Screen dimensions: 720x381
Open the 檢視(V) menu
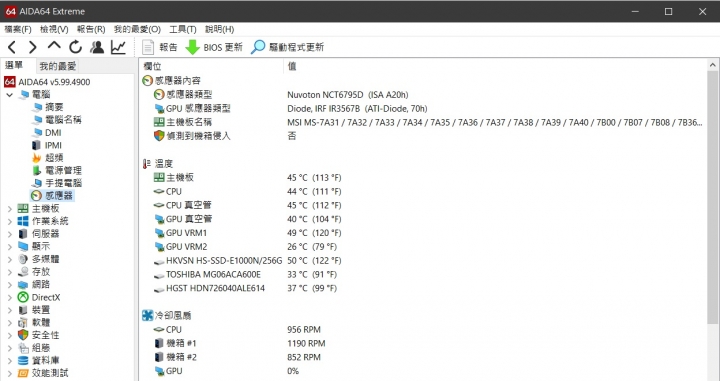tap(54, 29)
